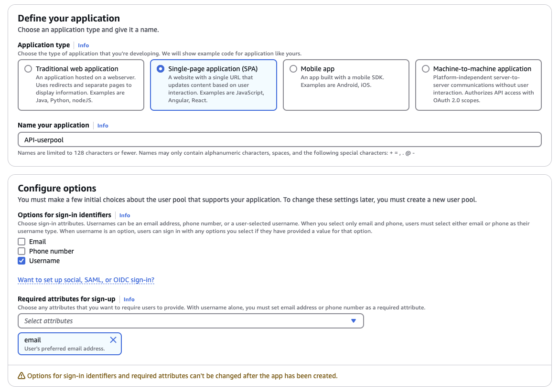559x392 pixels.
Task: Click the 'Required attributes for sign-up' label
Action: [x=67, y=299]
